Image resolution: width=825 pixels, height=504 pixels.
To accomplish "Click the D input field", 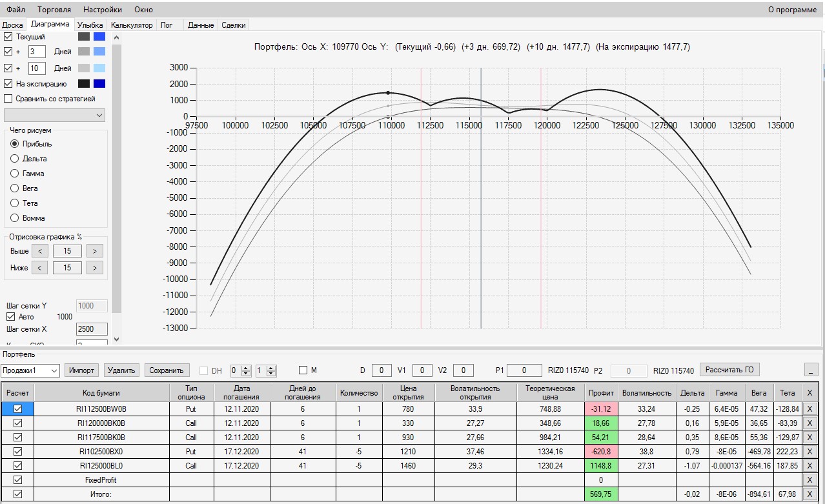I will pos(382,370).
